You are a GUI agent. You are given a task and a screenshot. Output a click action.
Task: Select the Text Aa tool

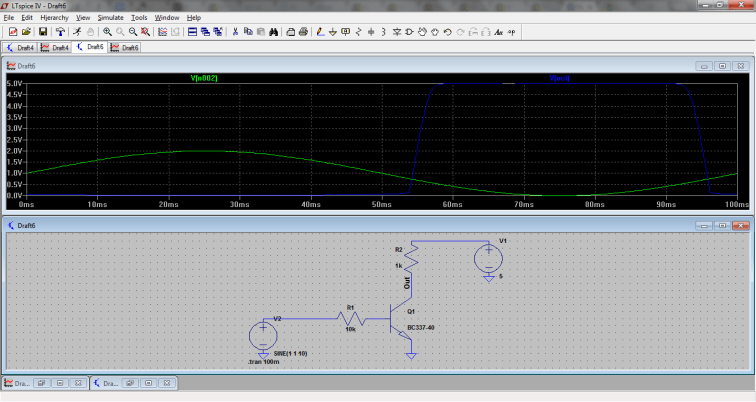click(498, 32)
